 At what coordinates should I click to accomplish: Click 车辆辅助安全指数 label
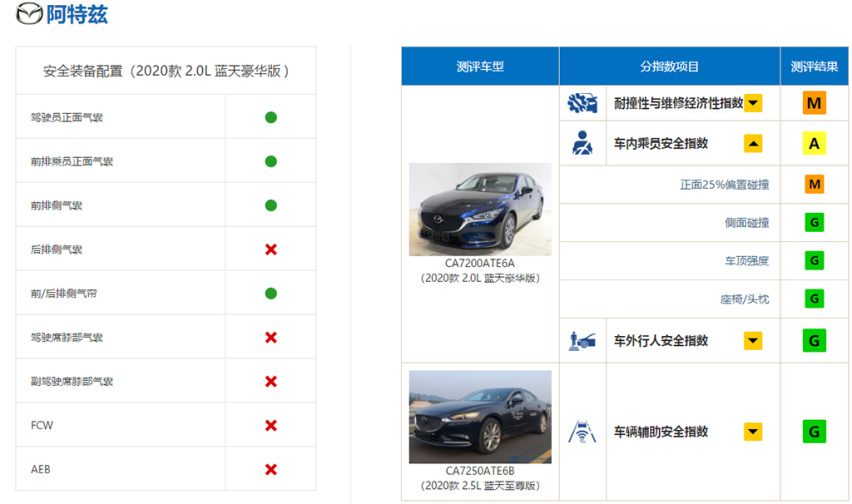click(x=661, y=432)
